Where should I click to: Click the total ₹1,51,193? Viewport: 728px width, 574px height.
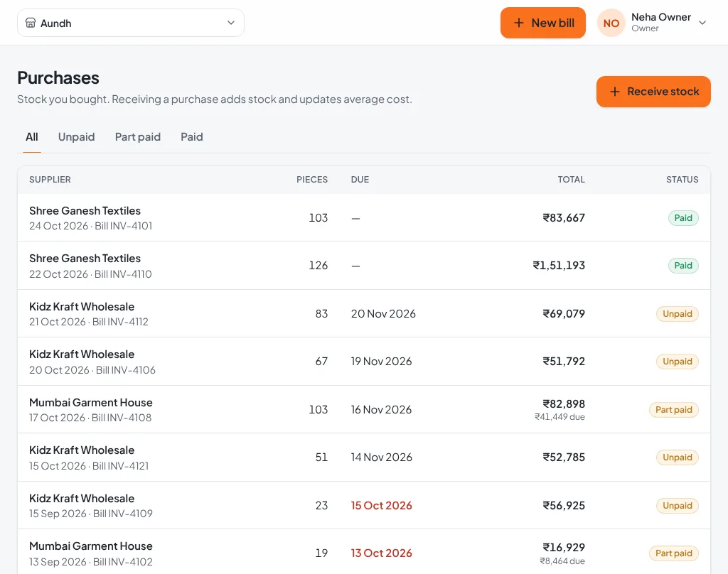tap(559, 266)
